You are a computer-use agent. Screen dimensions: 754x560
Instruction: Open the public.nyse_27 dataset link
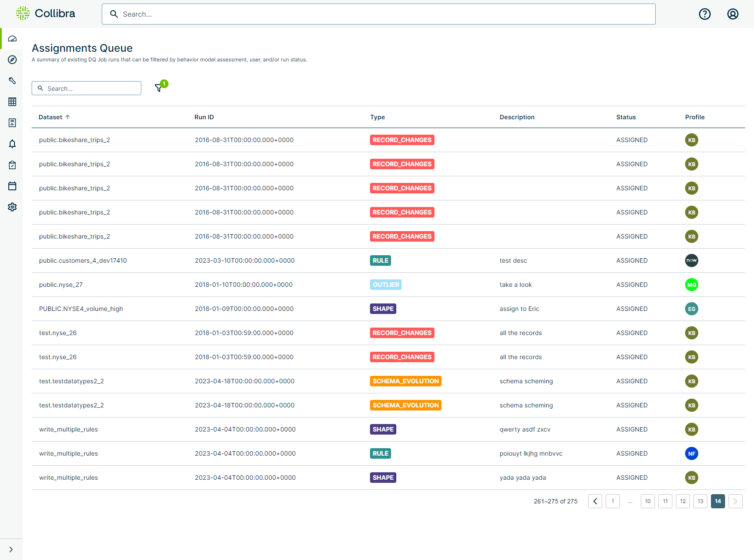(x=61, y=284)
